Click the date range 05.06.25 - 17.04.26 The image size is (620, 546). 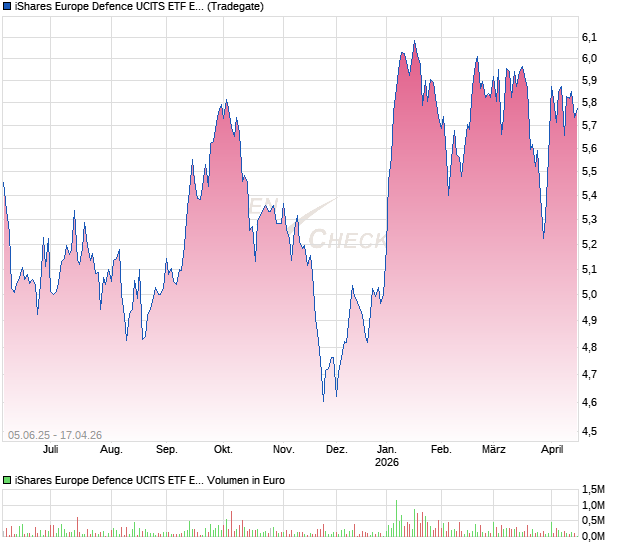(55, 435)
